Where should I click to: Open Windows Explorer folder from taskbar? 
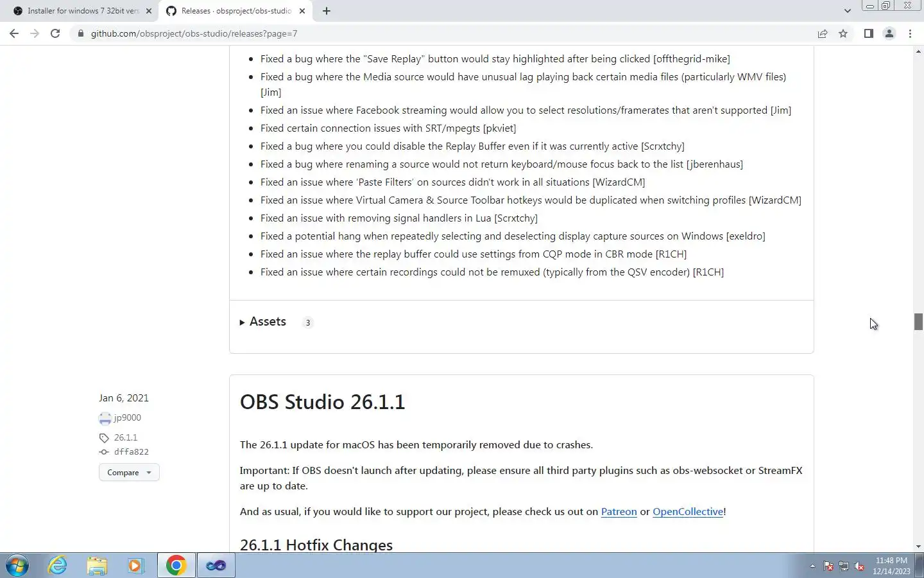97,566
